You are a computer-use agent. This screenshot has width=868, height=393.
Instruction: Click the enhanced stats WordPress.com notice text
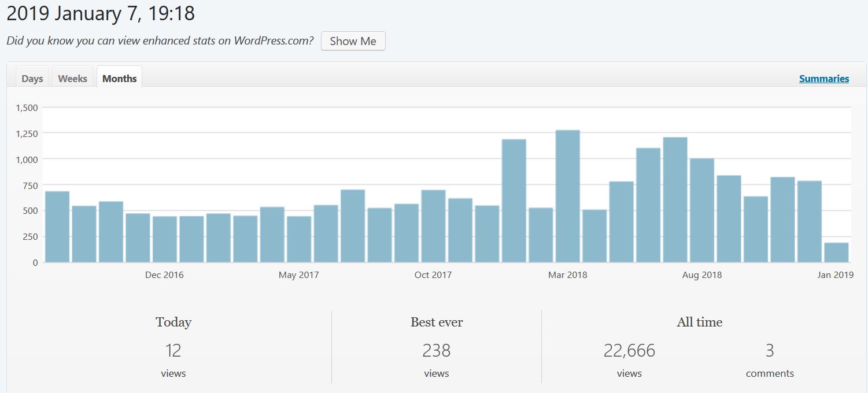tap(160, 41)
